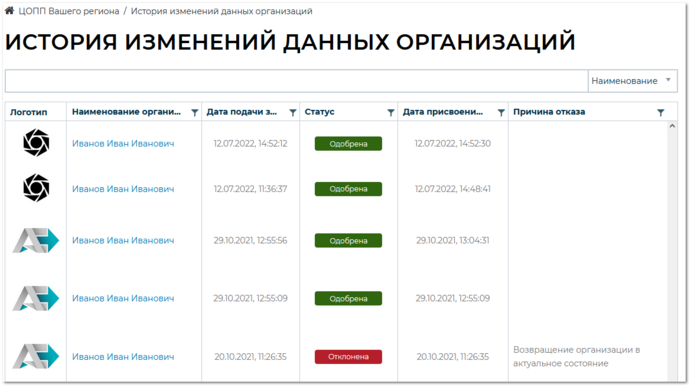The height and width of the screenshot is (387, 691).
Task: Focus the search input field
Action: coord(297,81)
